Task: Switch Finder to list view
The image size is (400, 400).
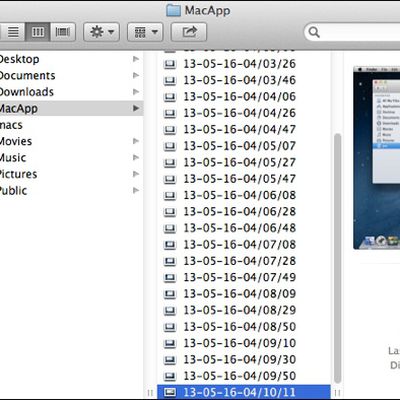Action: [x=13, y=32]
